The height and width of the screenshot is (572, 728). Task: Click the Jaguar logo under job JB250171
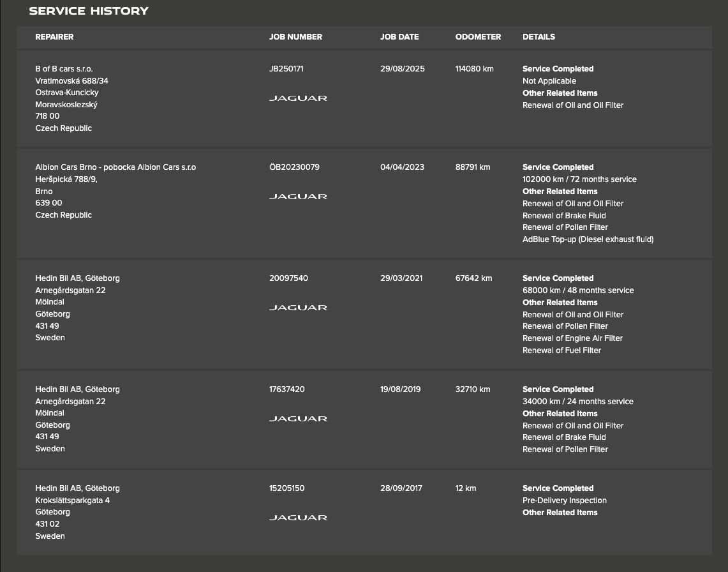[298, 98]
